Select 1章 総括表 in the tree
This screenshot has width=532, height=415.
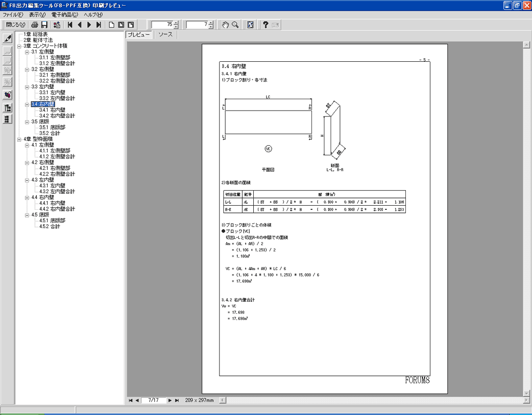pyautogui.click(x=36, y=34)
